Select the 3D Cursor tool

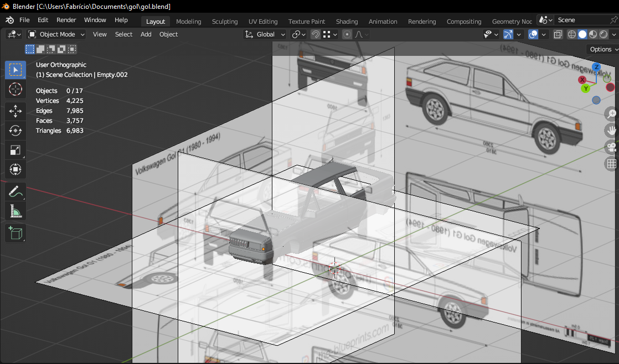[x=16, y=90]
